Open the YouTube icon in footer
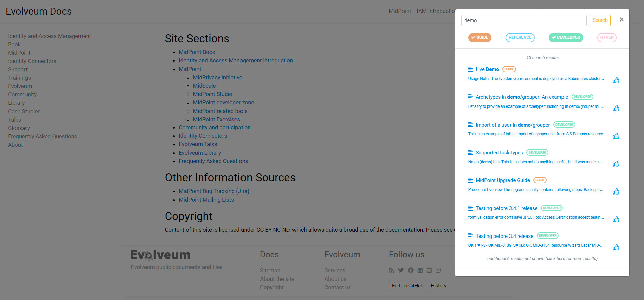Image resolution: width=644 pixels, height=300 pixels. click(x=429, y=270)
